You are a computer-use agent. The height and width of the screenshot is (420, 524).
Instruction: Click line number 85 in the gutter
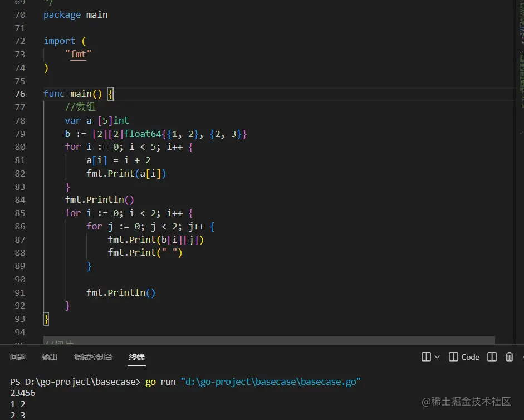20,213
